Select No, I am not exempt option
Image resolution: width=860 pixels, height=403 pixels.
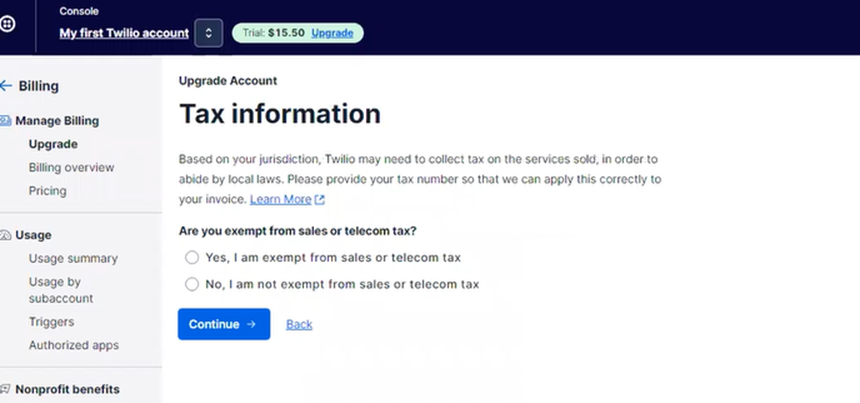191,284
